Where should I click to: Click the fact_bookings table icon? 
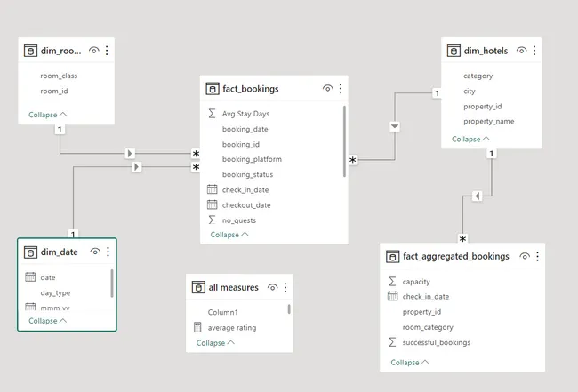click(213, 89)
